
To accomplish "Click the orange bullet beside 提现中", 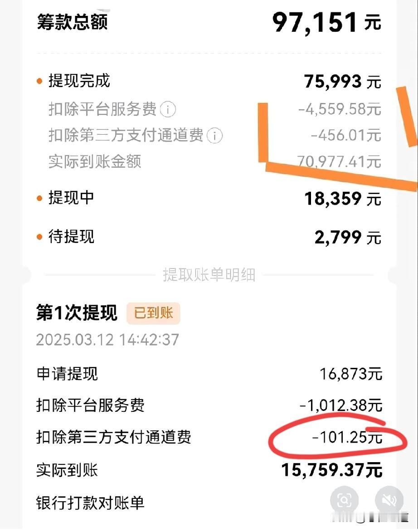I will coord(40,198).
